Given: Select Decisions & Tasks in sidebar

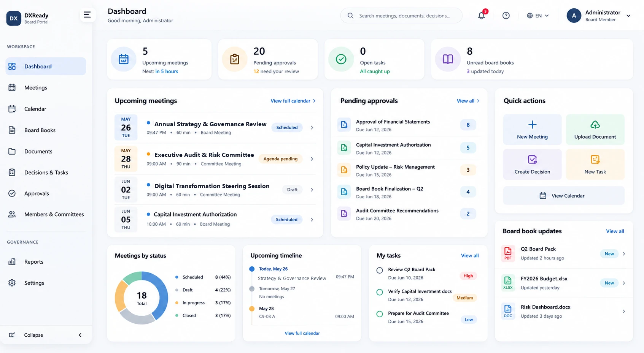Looking at the screenshot, I should (46, 173).
